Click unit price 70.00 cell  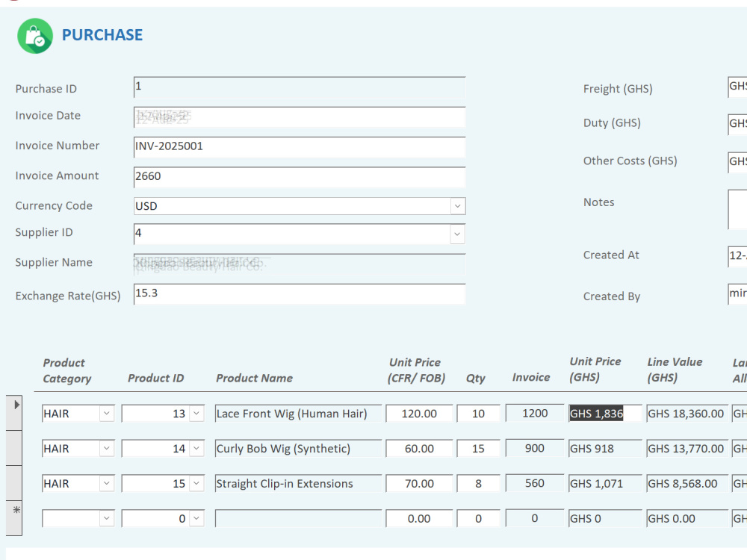click(419, 483)
